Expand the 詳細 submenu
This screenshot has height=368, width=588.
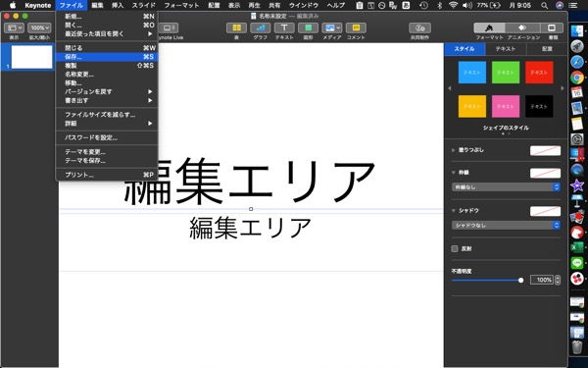coord(107,124)
